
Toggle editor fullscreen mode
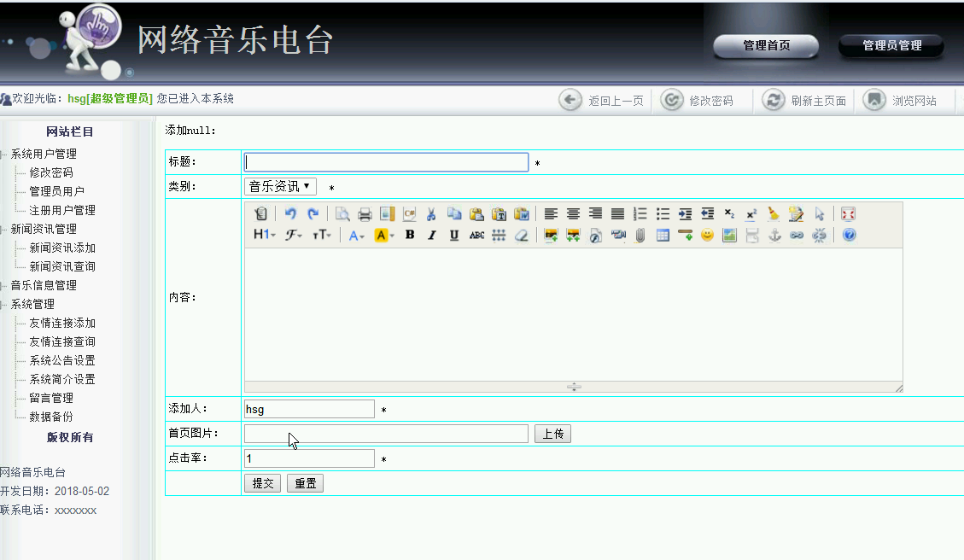[x=849, y=214]
